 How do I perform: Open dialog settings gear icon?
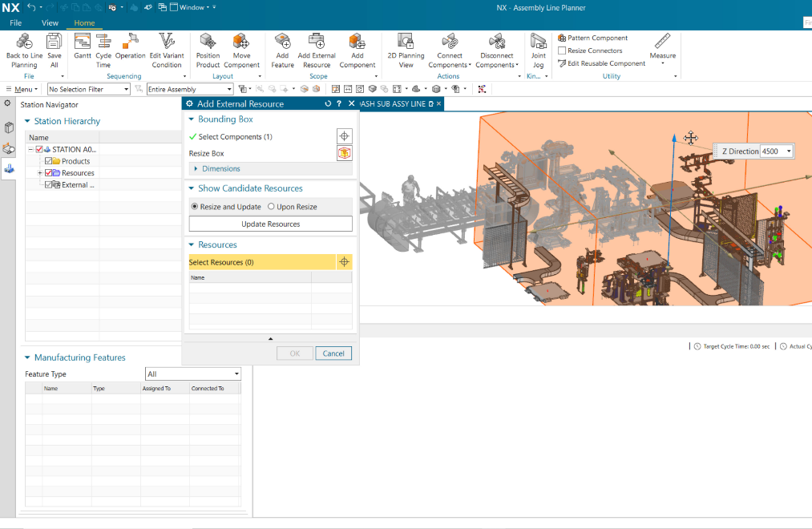[189, 103]
